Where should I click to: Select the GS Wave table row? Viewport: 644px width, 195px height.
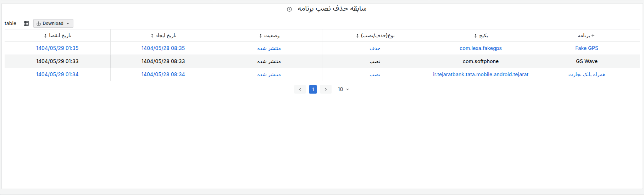(587, 61)
